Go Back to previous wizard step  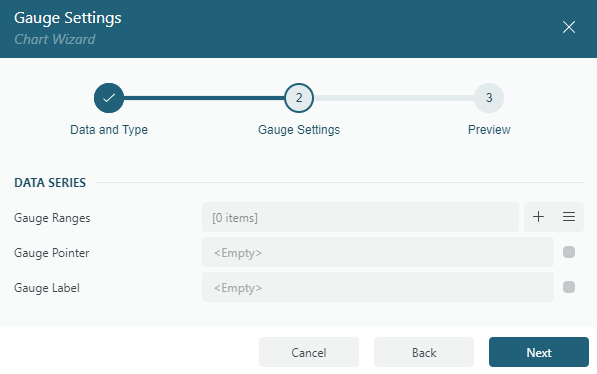[424, 352]
